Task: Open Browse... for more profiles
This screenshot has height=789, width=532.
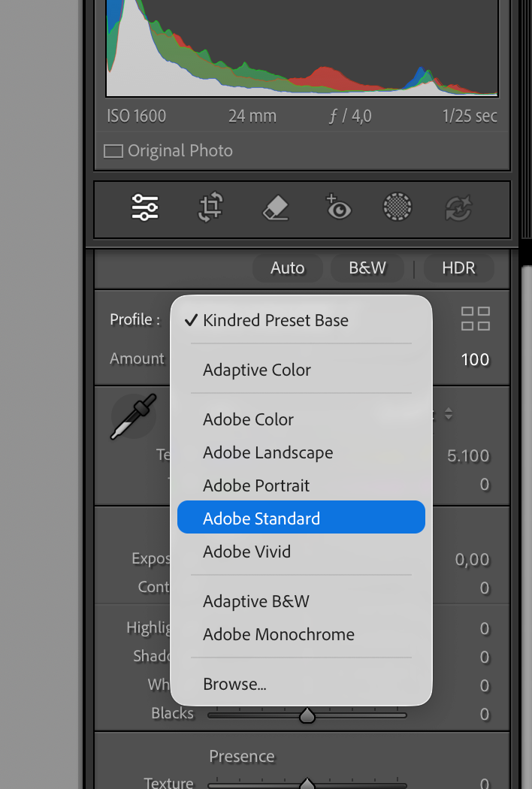Action: click(x=301, y=685)
